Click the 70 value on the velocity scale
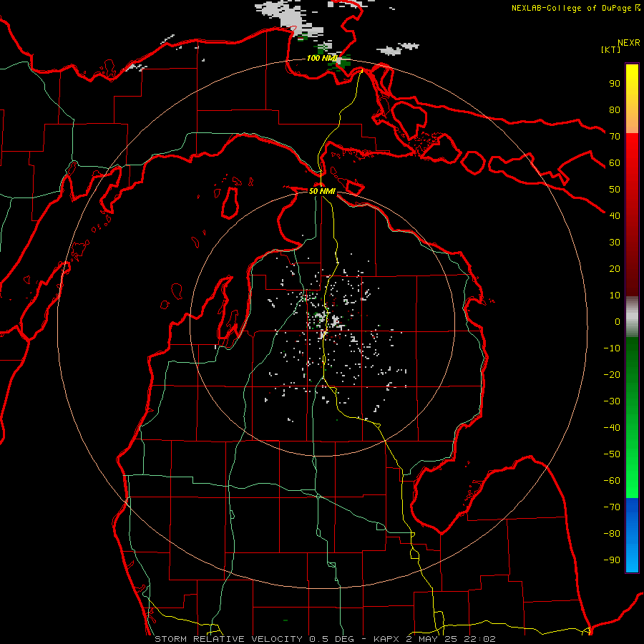This screenshot has width=644, height=644. pyautogui.click(x=615, y=137)
